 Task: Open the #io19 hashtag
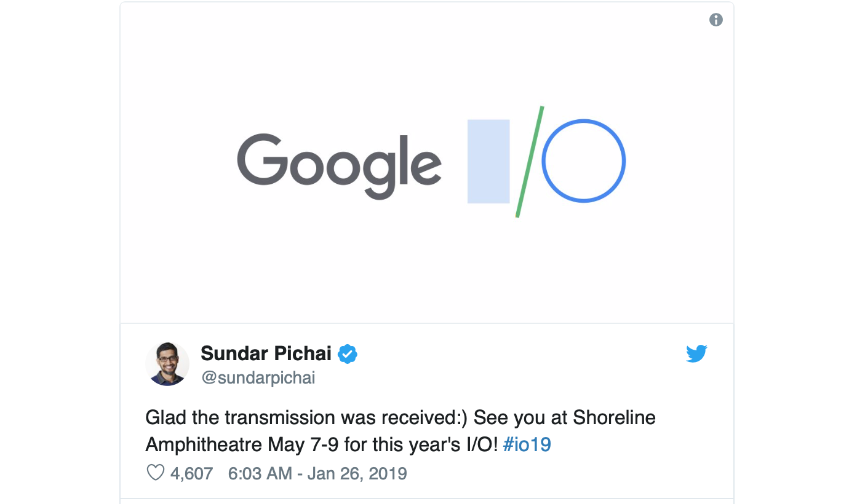pos(527,444)
